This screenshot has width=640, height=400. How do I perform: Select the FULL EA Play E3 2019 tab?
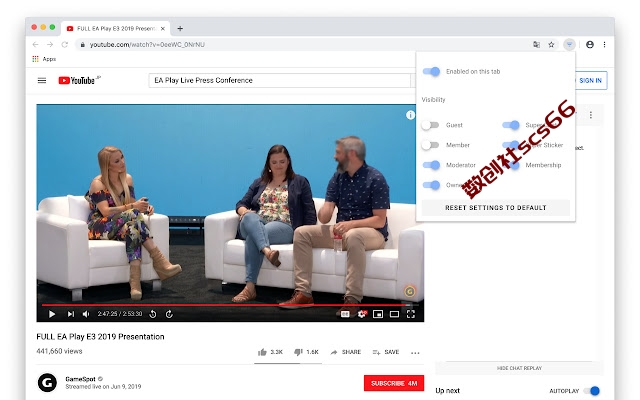(x=116, y=29)
